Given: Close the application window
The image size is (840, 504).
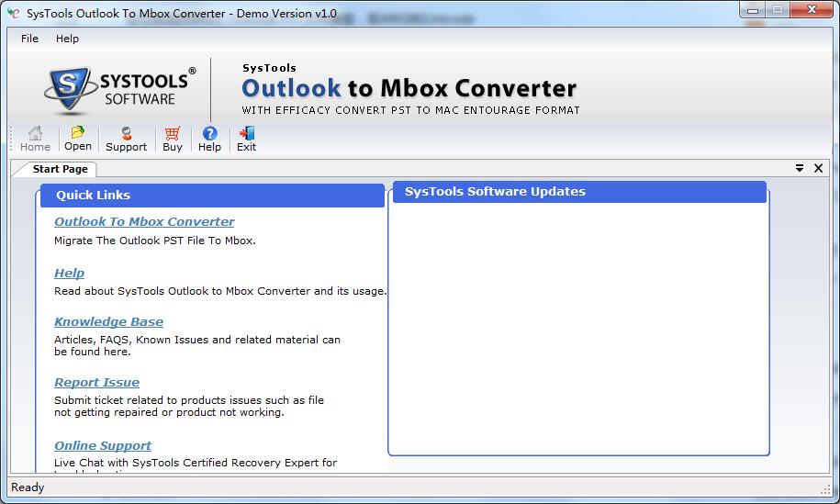Looking at the screenshot, I should click(811, 10).
